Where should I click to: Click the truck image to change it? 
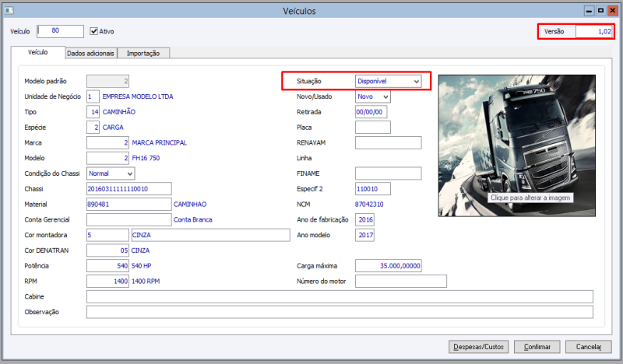coord(517,145)
